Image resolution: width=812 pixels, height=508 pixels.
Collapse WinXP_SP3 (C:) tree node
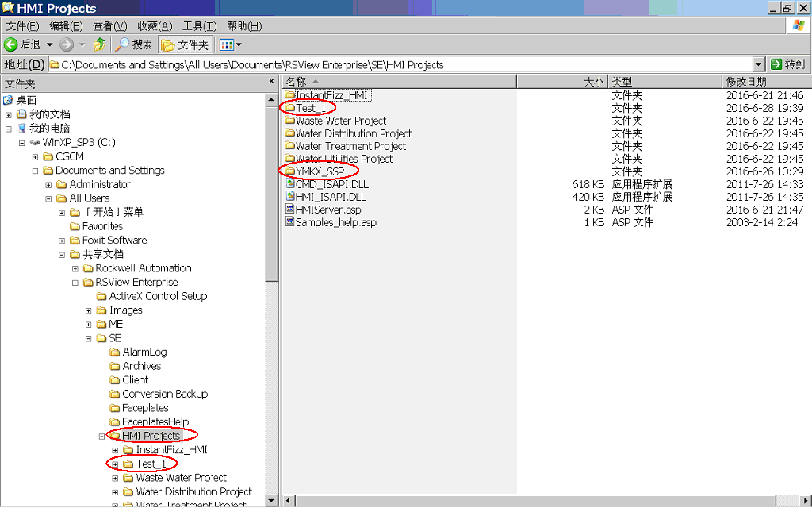click(x=21, y=143)
